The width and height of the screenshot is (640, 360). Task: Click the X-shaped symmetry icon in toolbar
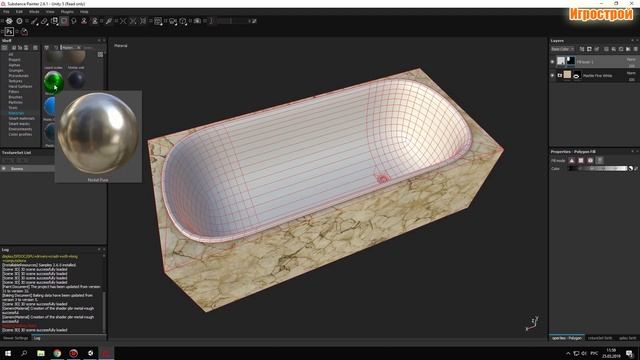click(x=123, y=21)
